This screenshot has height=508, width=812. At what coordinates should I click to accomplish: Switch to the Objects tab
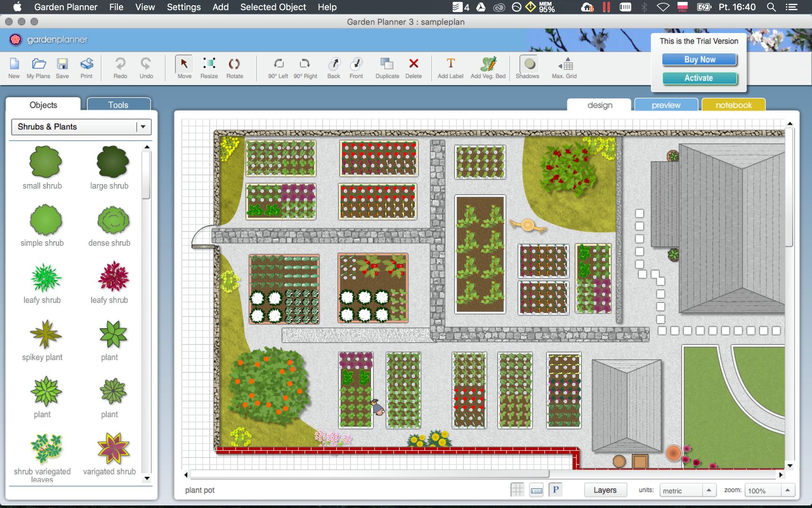point(43,105)
